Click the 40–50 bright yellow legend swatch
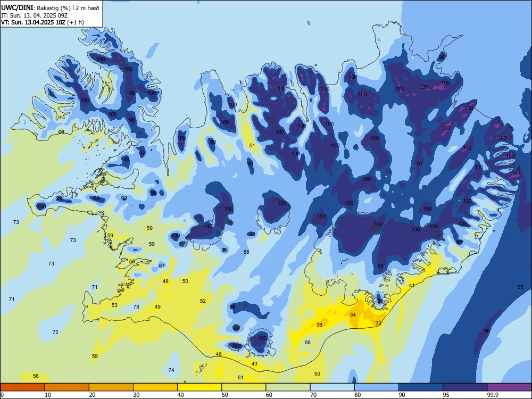 point(199,387)
